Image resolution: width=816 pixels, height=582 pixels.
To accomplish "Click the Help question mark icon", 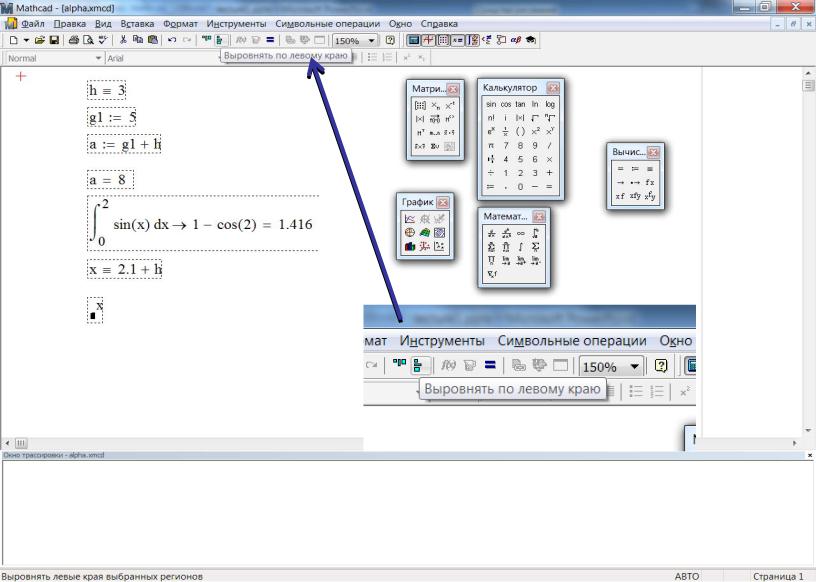I will (x=390, y=40).
